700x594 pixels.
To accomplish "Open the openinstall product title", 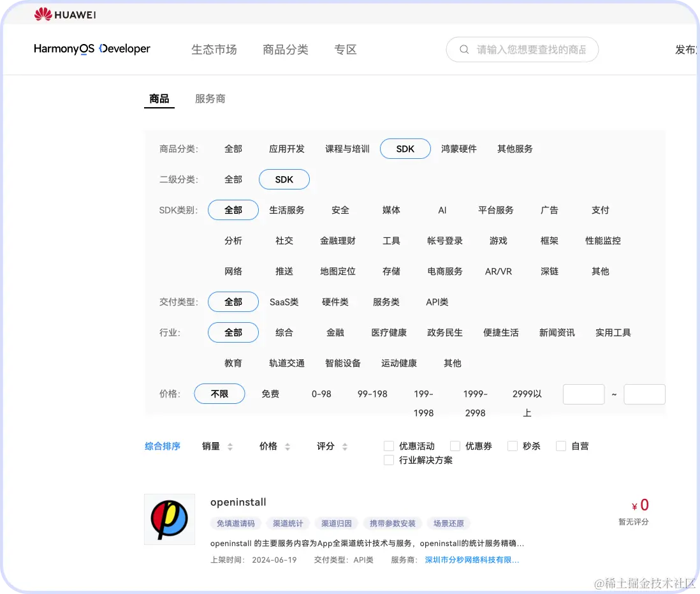I will click(238, 502).
